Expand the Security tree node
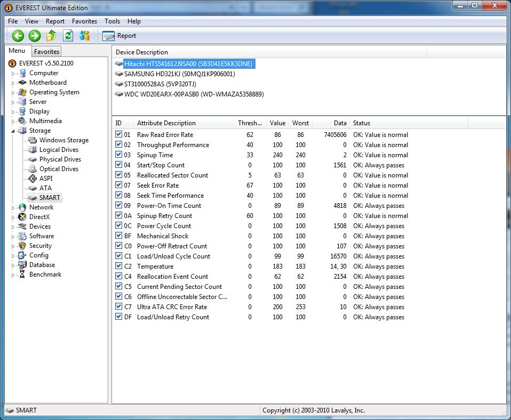Viewport: 511px width, 420px height. (13, 246)
